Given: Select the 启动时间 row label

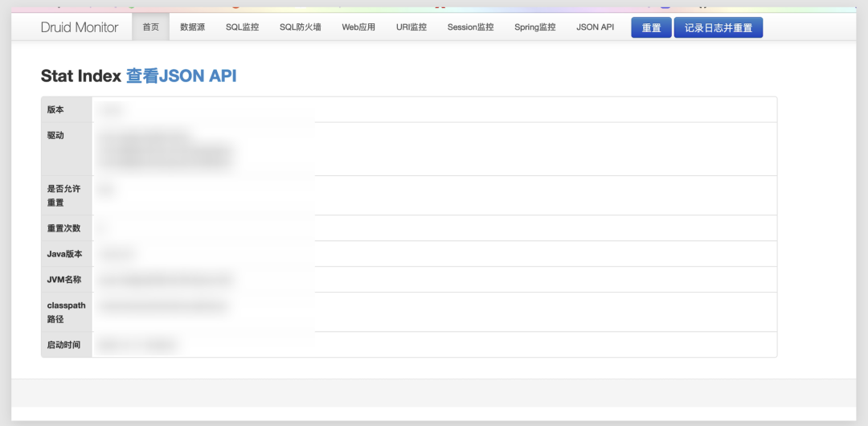Looking at the screenshot, I should [63, 345].
